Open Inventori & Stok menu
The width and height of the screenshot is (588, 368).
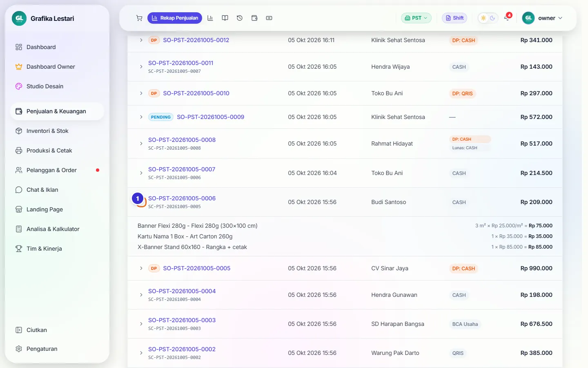pos(57,131)
